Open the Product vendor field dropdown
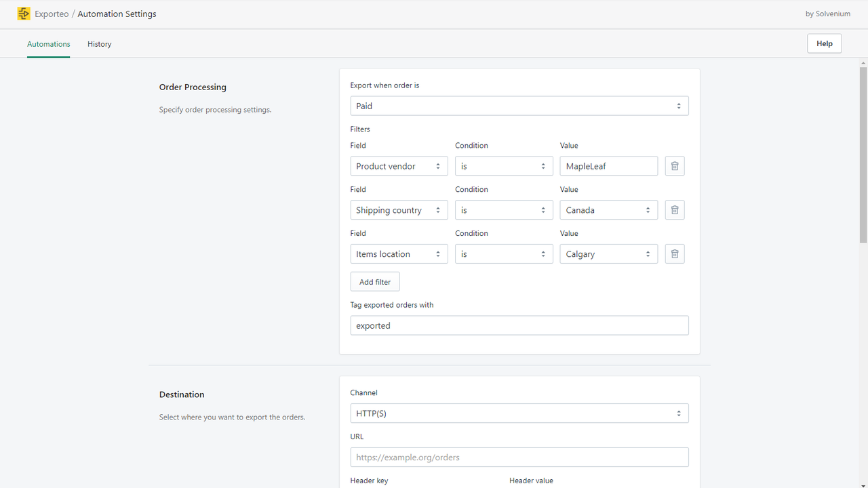 click(399, 166)
